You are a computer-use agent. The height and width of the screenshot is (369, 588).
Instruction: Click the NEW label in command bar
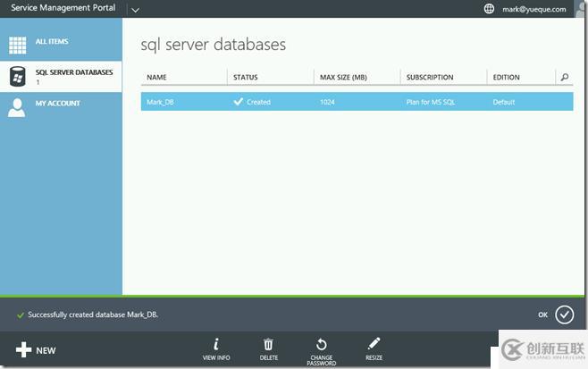coord(46,350)
